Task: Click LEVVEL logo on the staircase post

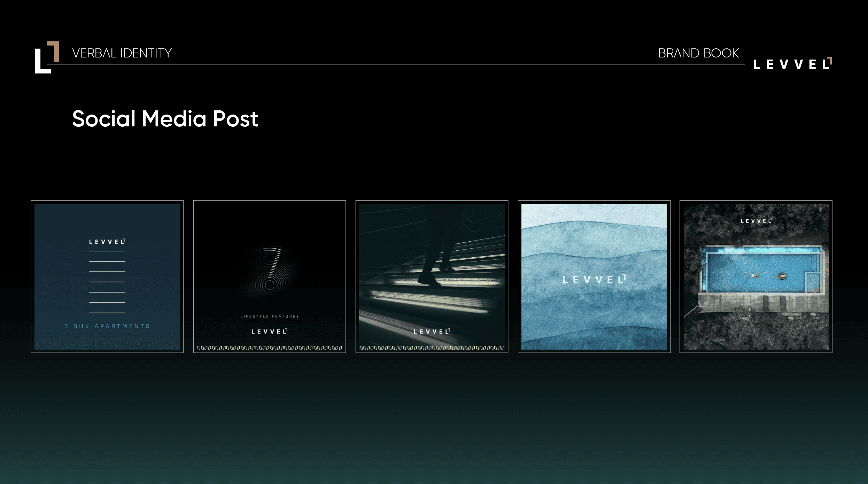Action: coord(432,331)
